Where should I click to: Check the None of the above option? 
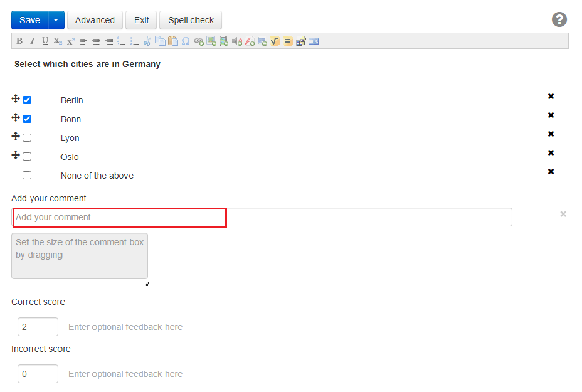[x=27, y=175]
